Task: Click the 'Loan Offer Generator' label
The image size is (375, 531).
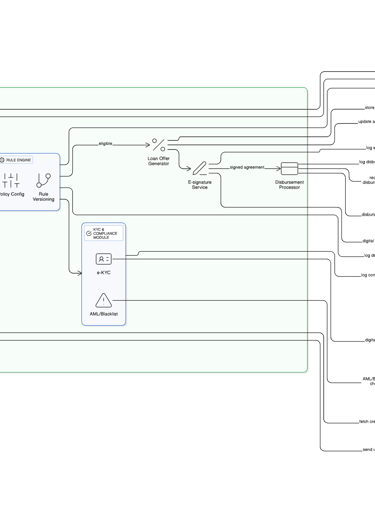Action: (159, 161)
